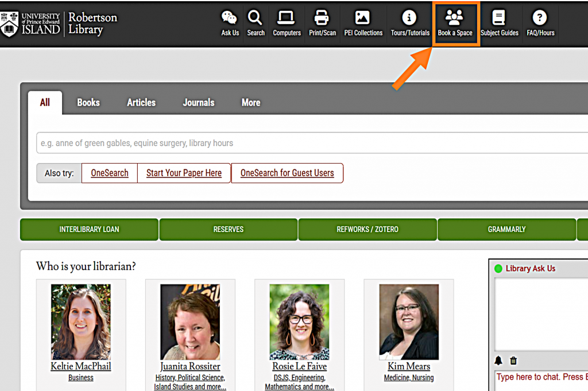The width and height of the screenshot is (588, 391).
Task: Open Start Your Paper Here link
Action: (x=184, y=173)
